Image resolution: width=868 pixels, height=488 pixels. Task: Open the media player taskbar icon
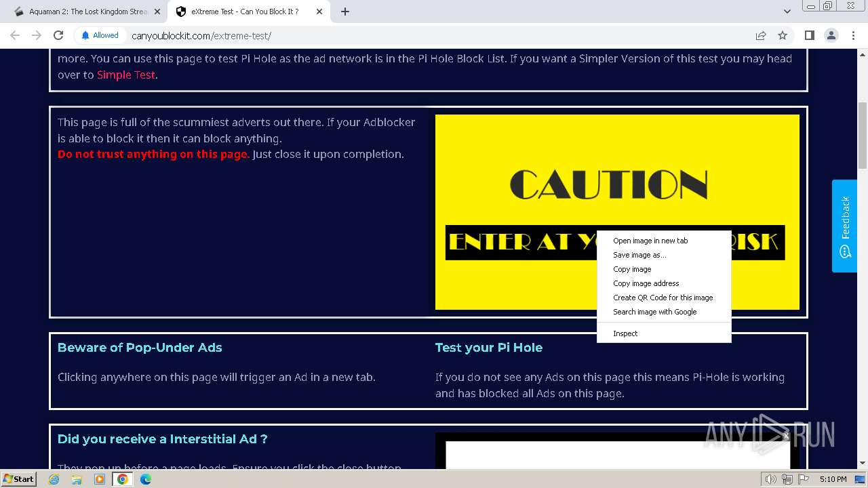click(100, 479)
